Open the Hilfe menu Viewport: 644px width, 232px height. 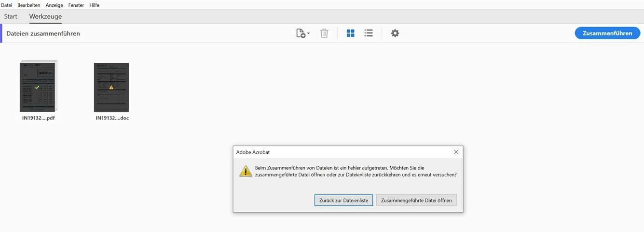click(95, 5)
